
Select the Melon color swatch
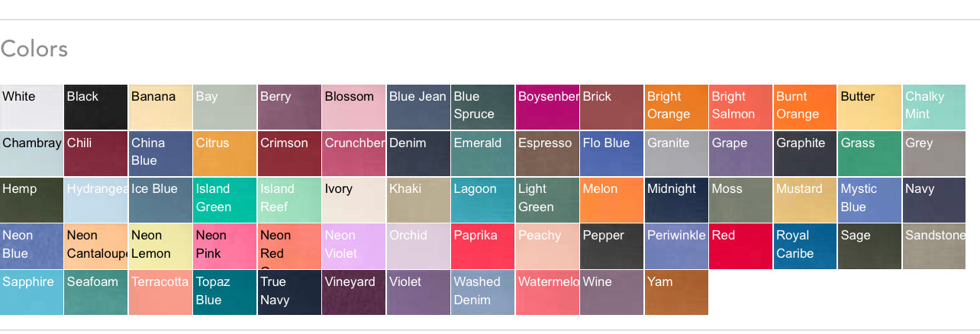pyautogui.click(x=611, y=200)
